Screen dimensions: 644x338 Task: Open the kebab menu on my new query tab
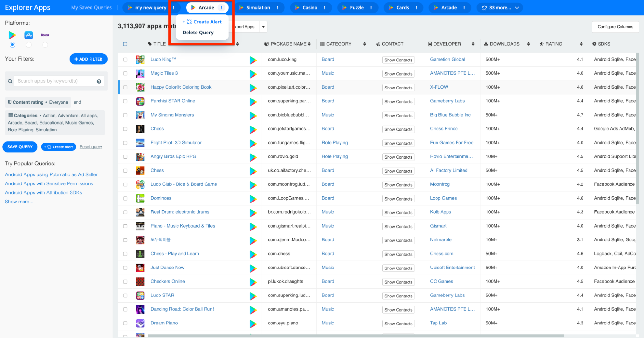pyautogui.click(x=174, y=8)
